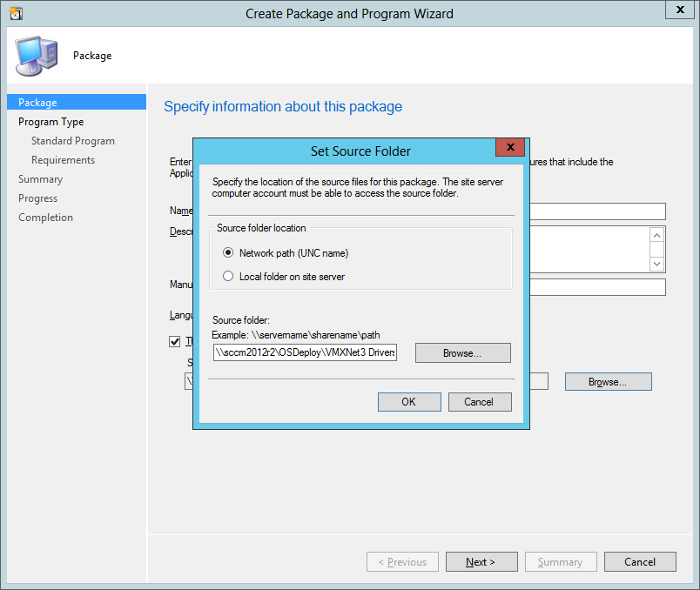
Task: Select the Completion step in the sidebar
Action: [45, 217]
